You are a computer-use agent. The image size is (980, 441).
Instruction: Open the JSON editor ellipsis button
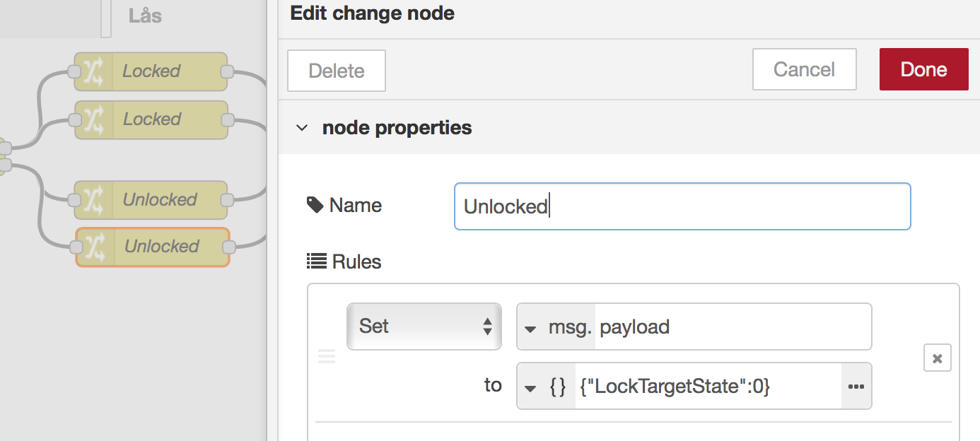pyautogui.click(x=856, y=387)
